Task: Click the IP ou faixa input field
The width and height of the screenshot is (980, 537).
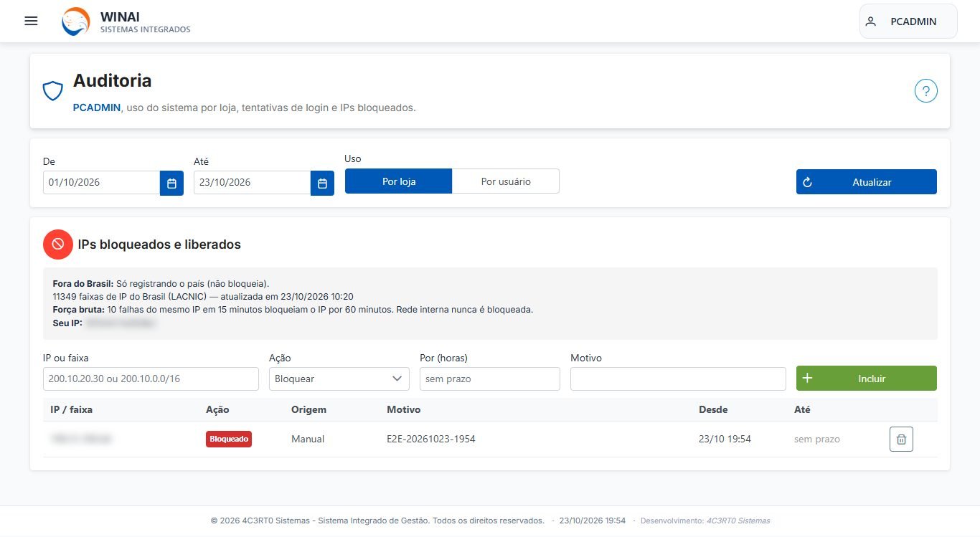Action: 151,379
